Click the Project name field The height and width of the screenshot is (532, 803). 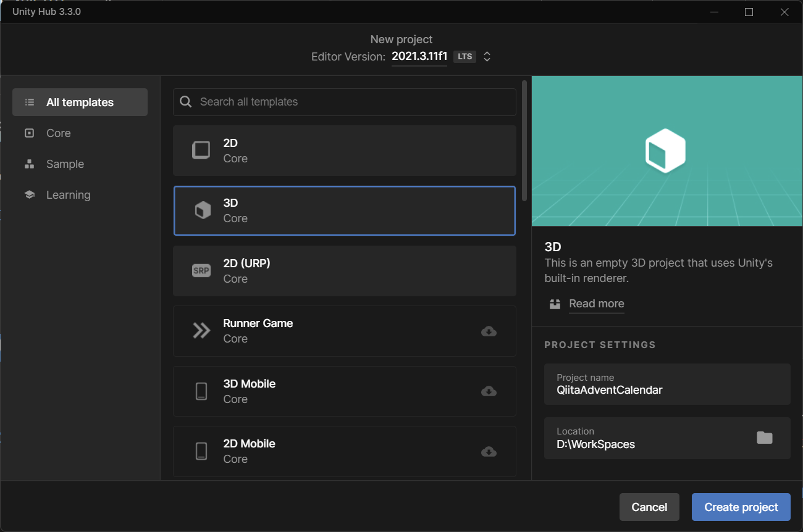click(667, 384)
